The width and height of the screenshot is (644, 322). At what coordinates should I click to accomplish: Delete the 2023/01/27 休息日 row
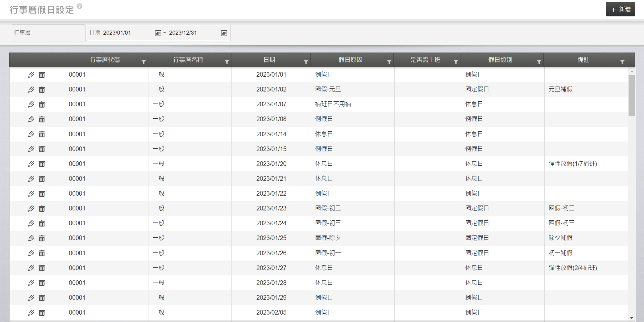[42, 268]
